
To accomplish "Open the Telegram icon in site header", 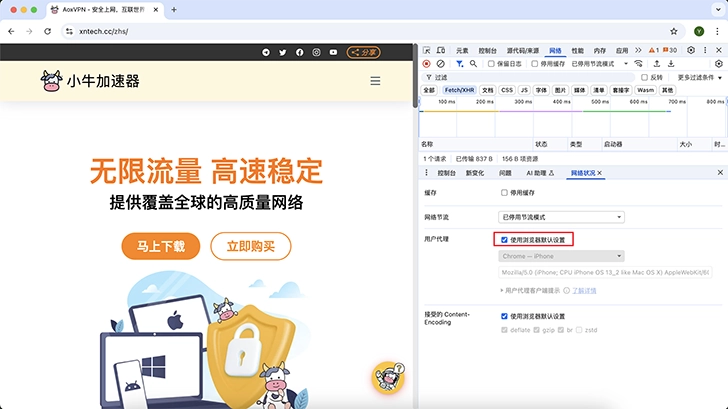I will (x=266, y=52).
